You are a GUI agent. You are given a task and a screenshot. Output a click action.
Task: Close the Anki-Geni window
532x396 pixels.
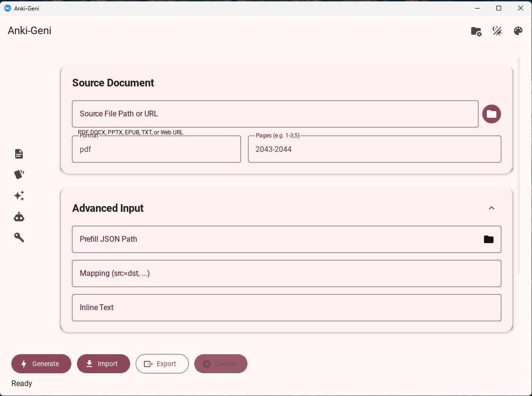pos(521,8)
